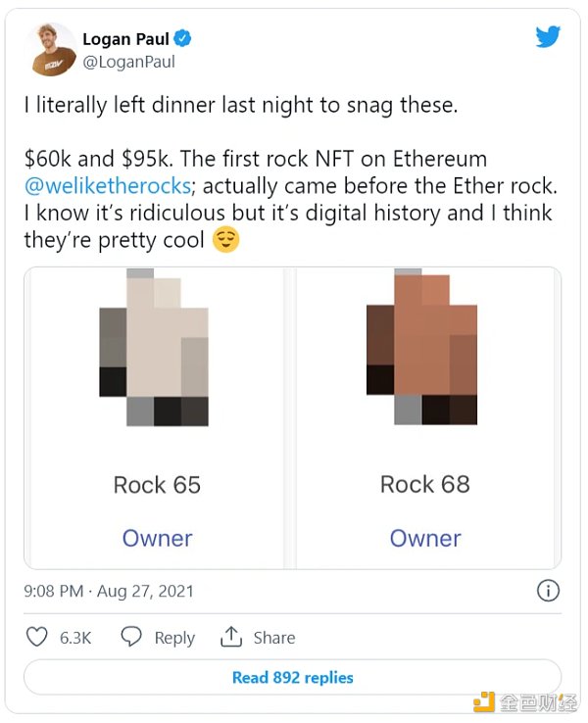Click Logan Paul's profile avatar

tap(53, 50)
